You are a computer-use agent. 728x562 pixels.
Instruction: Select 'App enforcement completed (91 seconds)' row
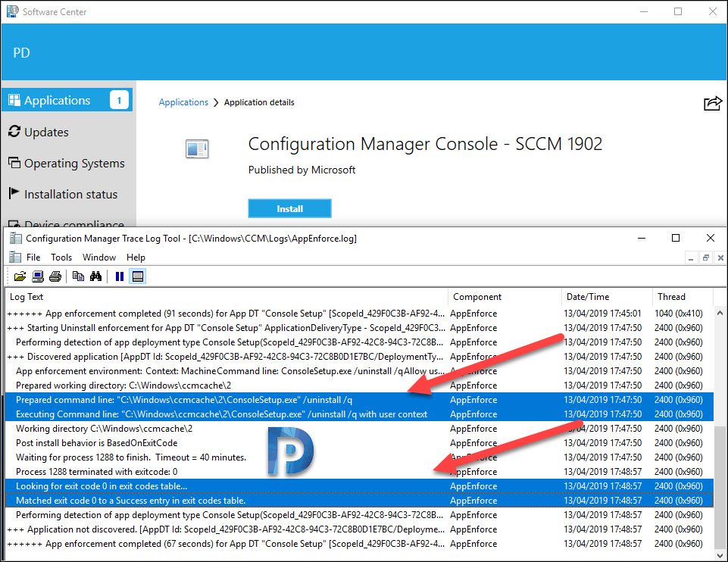tap(359, 314)
